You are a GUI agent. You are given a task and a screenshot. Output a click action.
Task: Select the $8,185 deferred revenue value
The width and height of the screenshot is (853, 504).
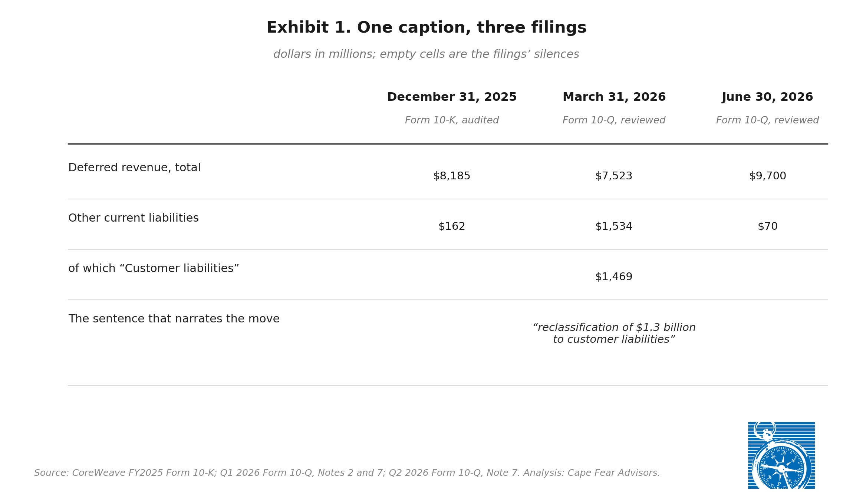(x=452, y=176)
